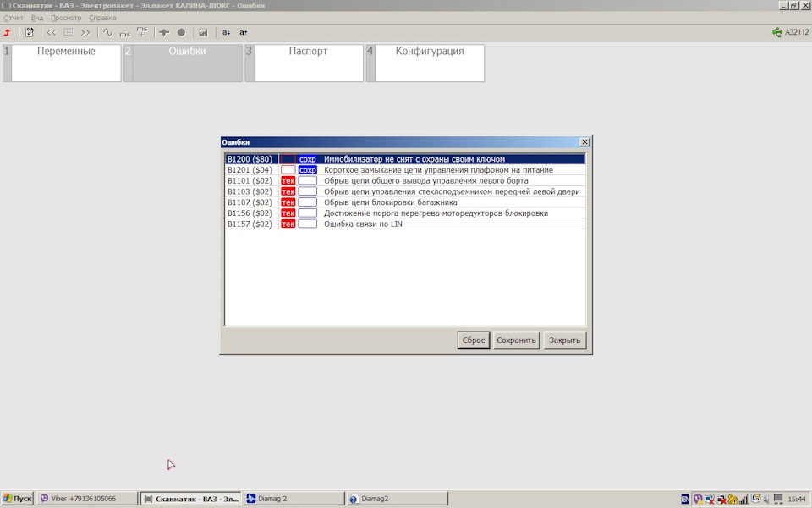Click the red up-arrow return icon

(8, 33)
